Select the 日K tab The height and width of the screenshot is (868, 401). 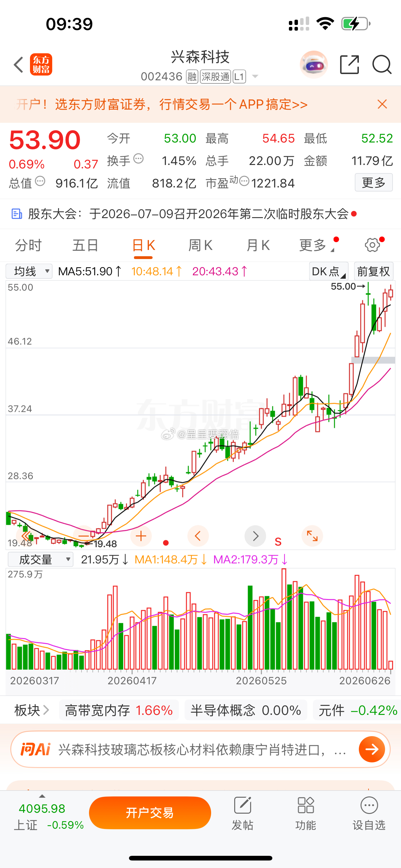[x=143, y=245]
